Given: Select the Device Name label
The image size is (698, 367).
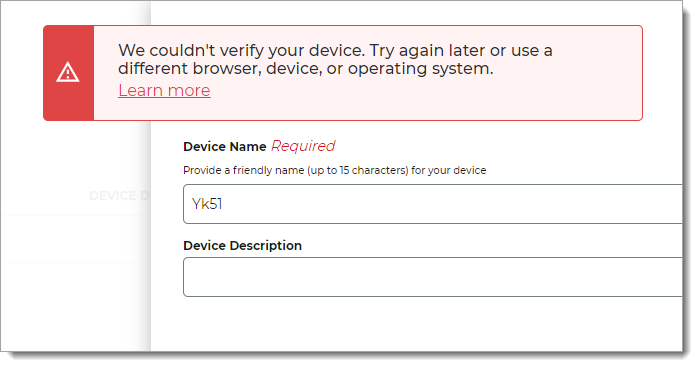Looking at the screenshot, I should [225, 147].
